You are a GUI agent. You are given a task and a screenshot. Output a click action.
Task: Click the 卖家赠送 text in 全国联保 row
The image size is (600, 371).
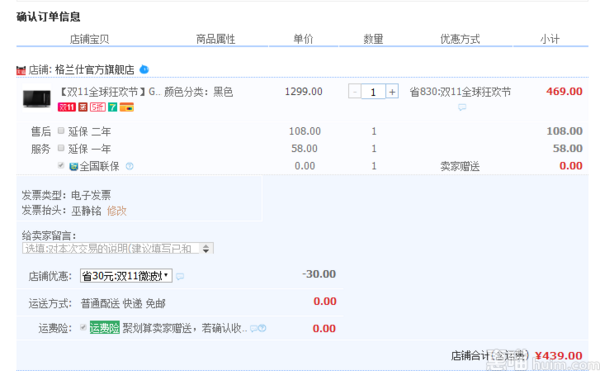pyautogui.click(x=460, y=166)
